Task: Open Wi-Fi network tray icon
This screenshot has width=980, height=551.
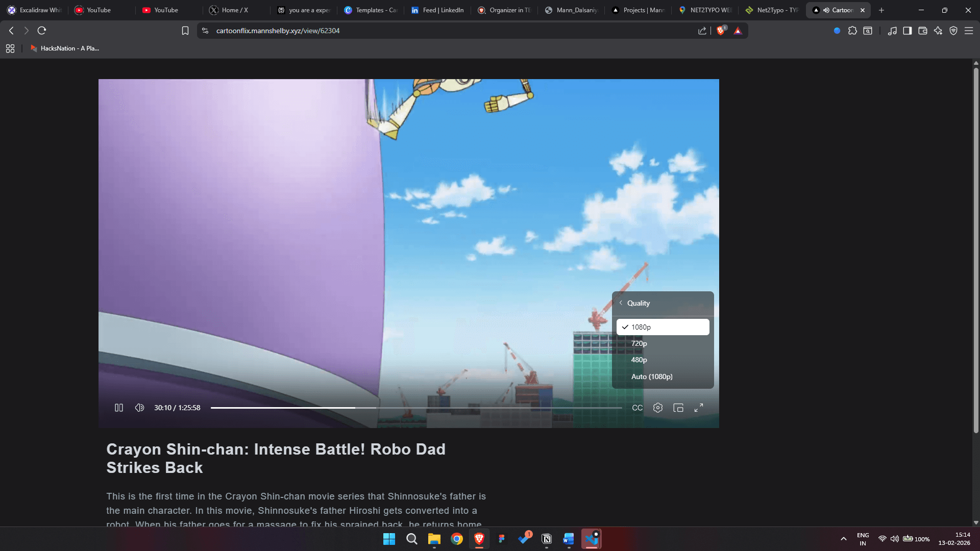Action: [882, 539]
